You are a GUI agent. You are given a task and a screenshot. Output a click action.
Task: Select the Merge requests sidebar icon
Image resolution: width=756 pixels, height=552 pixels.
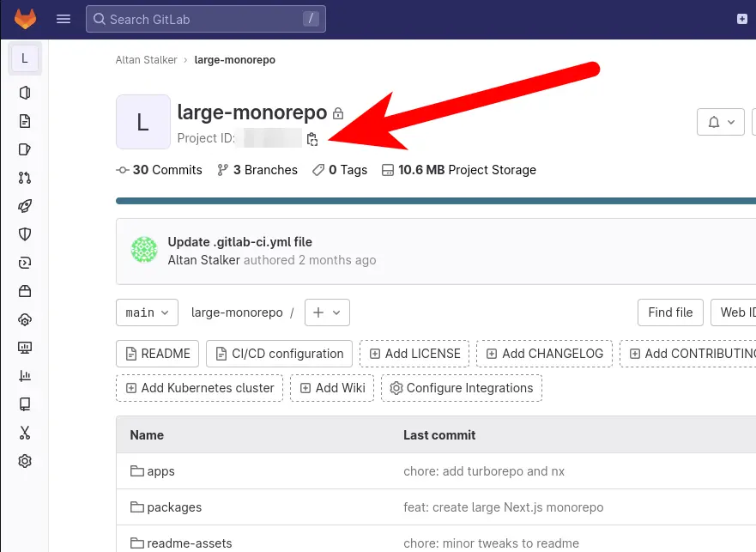coord(24,177)
